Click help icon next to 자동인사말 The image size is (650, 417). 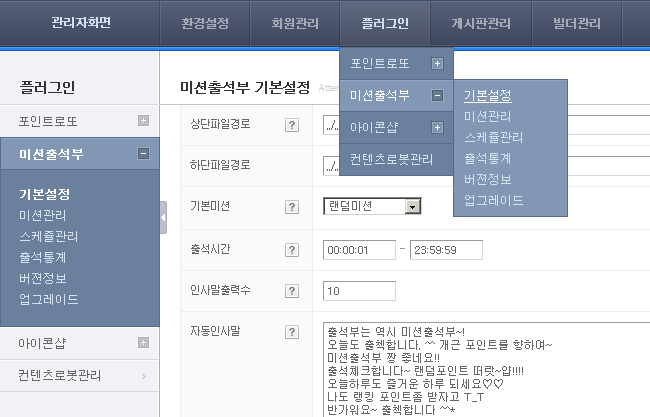click(292, 331)
